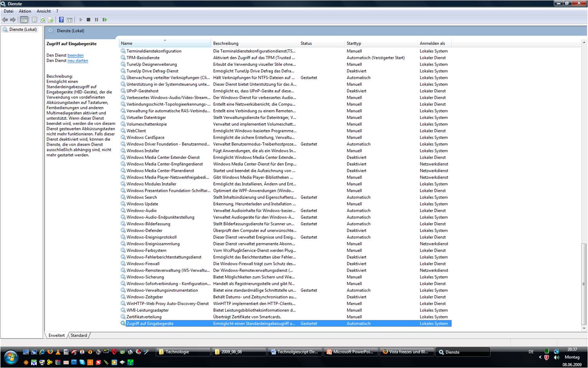
Task: Click the volume speaker tray icon
Action: (x=556, y=357)
